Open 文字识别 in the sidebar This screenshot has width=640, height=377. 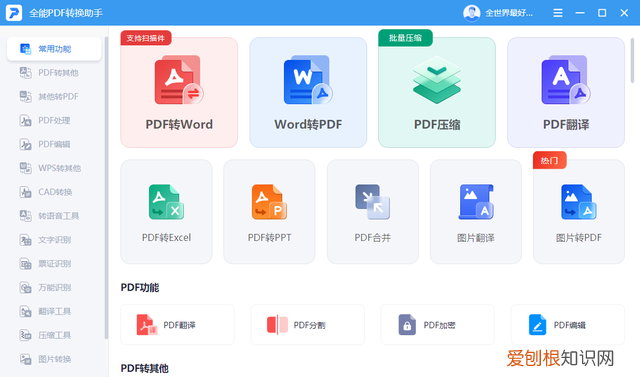[54, 240]
